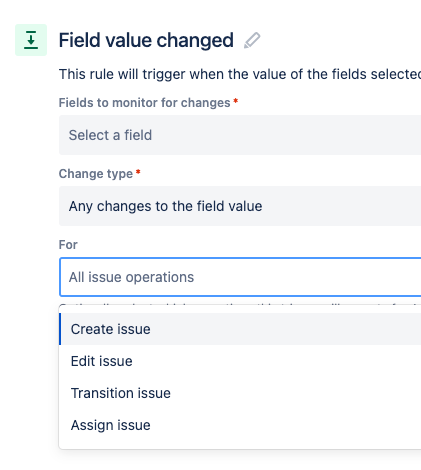Click the Field value changed heading text

[146, 40]
